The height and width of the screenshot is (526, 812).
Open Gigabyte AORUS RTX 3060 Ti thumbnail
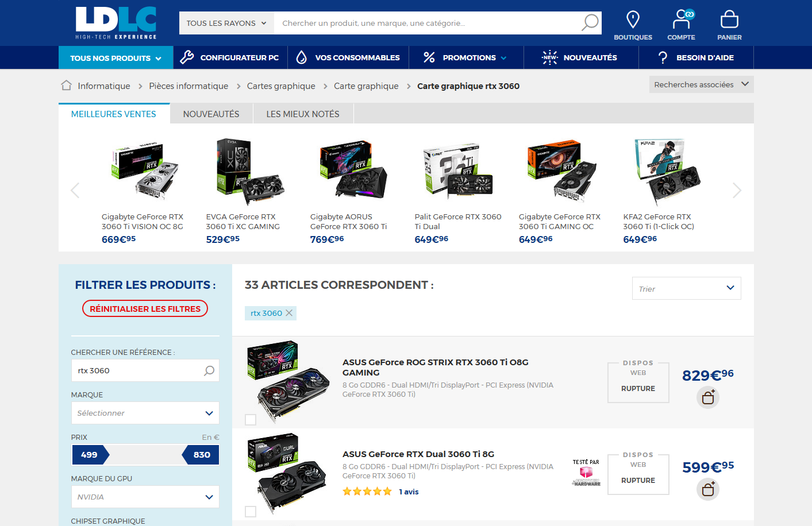pyautogui.click(x=353, y=170)
